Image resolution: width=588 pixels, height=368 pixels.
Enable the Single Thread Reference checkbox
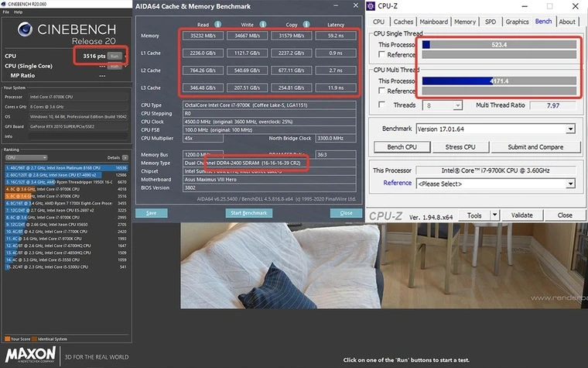[382, 55]
